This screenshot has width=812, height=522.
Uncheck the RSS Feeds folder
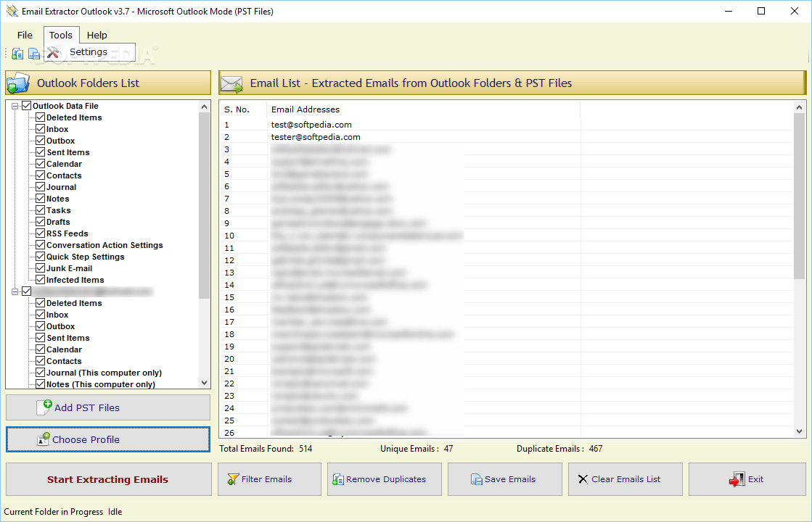tap(40, 233)
